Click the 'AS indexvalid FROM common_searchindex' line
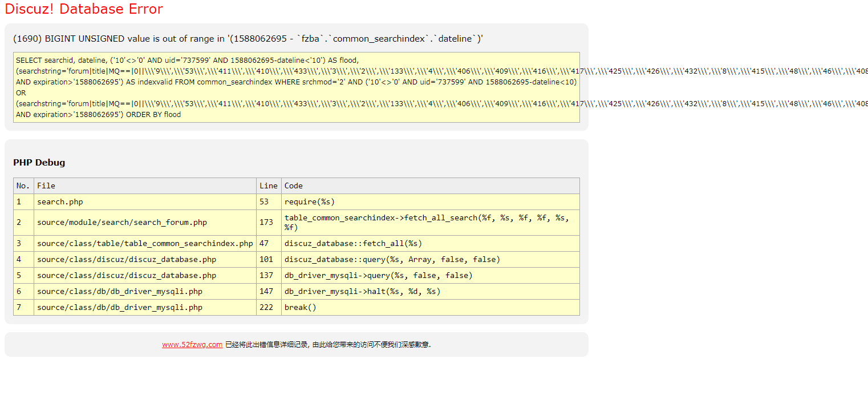 (x=297, y=82)
